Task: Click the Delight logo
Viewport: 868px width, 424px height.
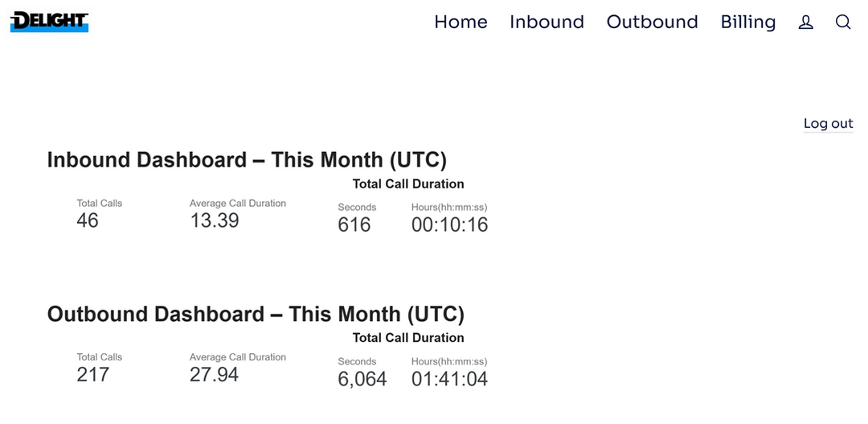Action: click(x=49, y=22)
